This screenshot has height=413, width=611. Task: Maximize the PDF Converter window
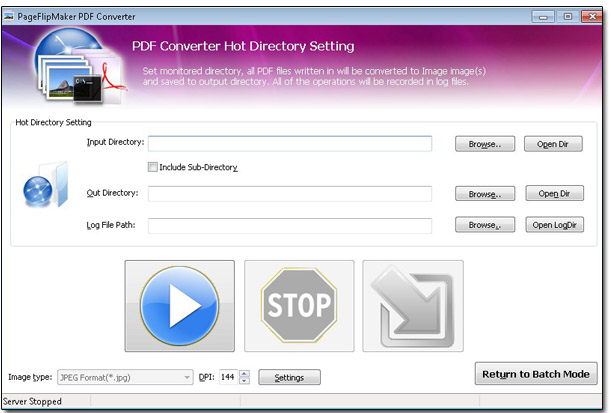tap(567, 16)
